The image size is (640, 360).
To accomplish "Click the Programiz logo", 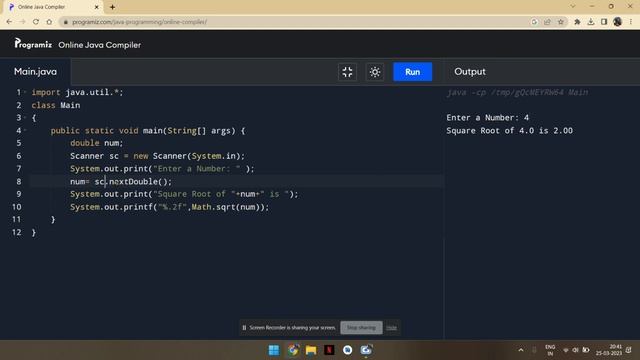I will point(33,44).
